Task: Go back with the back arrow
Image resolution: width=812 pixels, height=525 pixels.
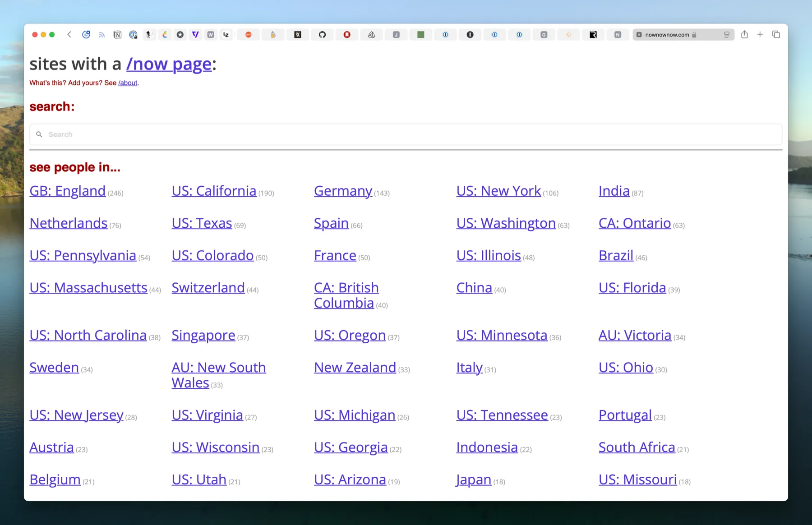Action: tap(69, 34)
